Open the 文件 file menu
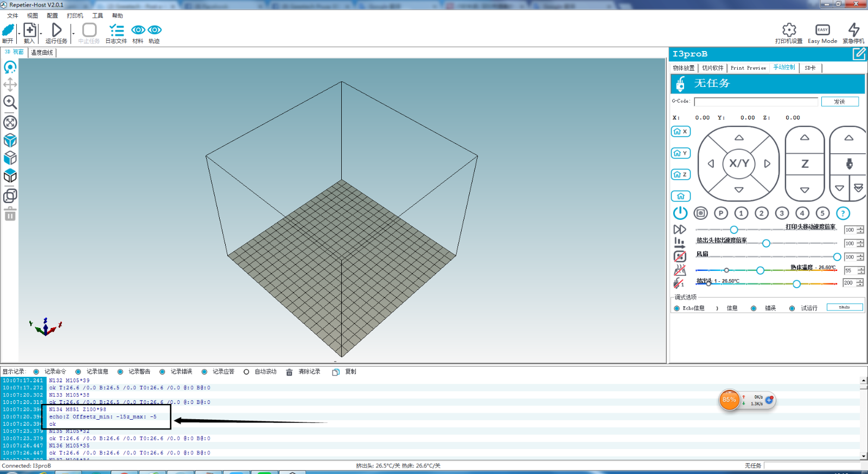Screen dimensions: 868x474 (x=12, y=16)
